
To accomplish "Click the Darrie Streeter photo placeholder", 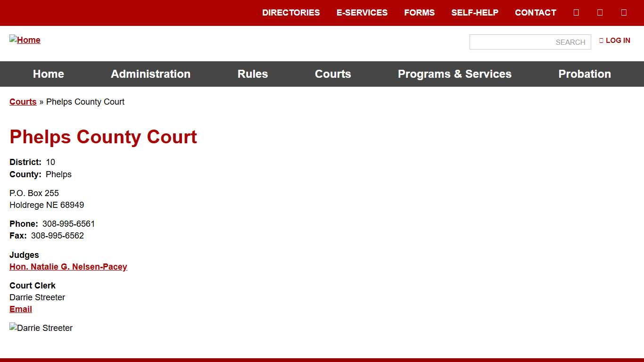I will point(41,328).
